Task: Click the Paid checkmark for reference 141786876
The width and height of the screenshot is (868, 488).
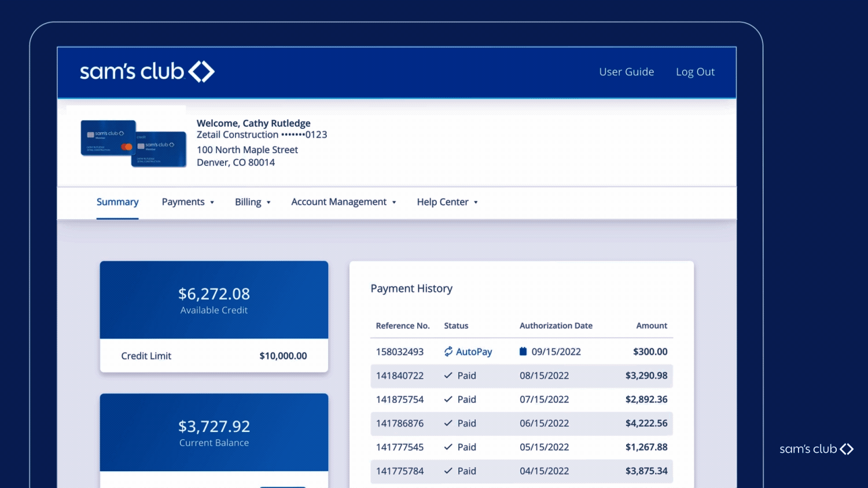Action: pos(448,423)
